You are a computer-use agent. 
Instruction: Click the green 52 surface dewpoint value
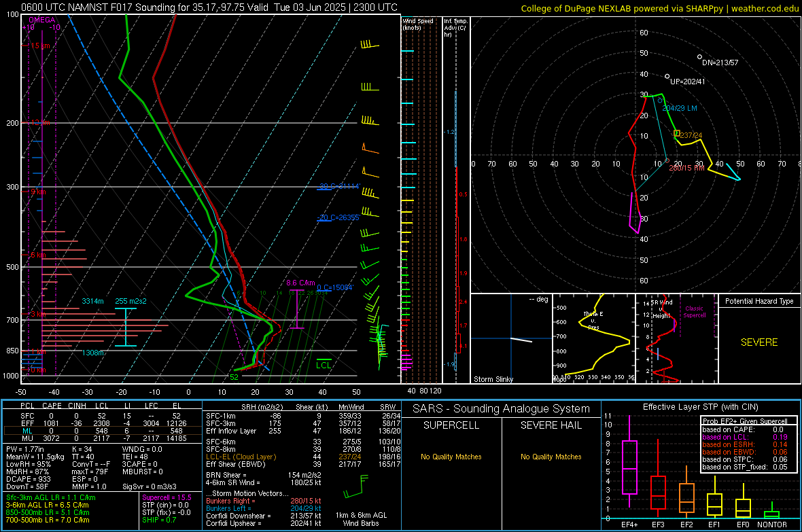tap(234, 377)
